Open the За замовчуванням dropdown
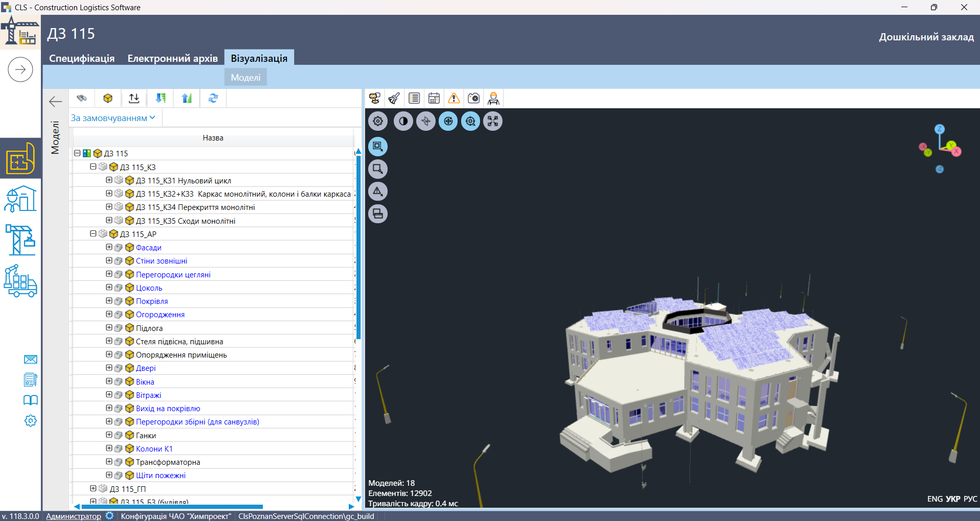 point(113,118)
